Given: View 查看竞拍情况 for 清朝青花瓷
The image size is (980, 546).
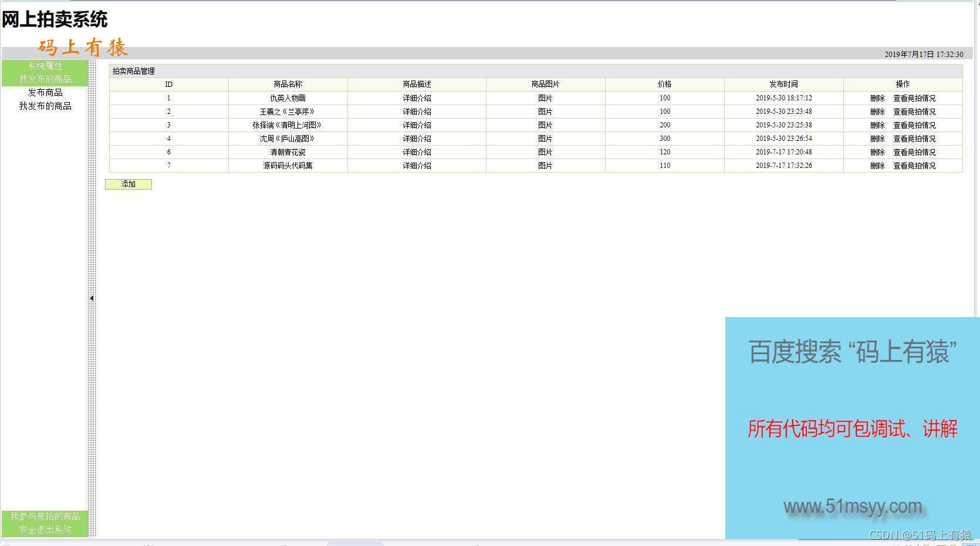Looking at the screenshot, I should point(914,153).
